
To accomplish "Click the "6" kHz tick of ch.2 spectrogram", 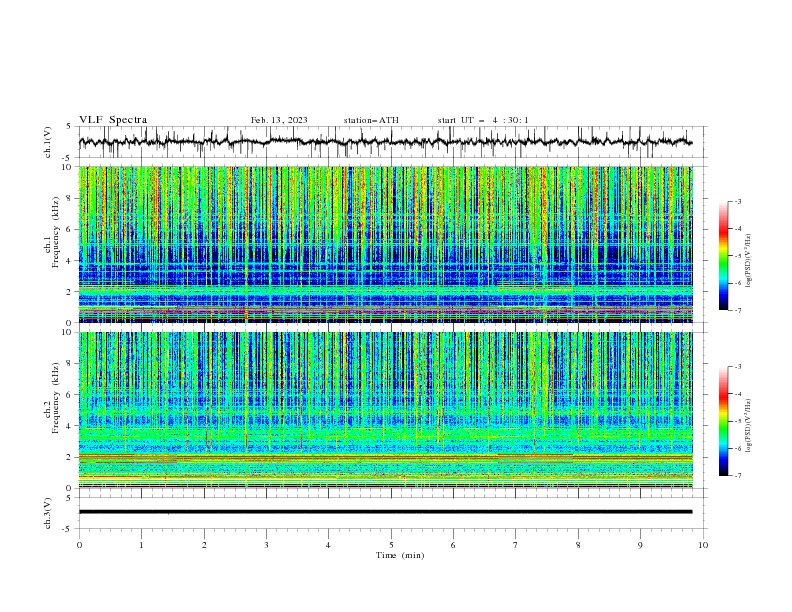I will coord(70,395).
